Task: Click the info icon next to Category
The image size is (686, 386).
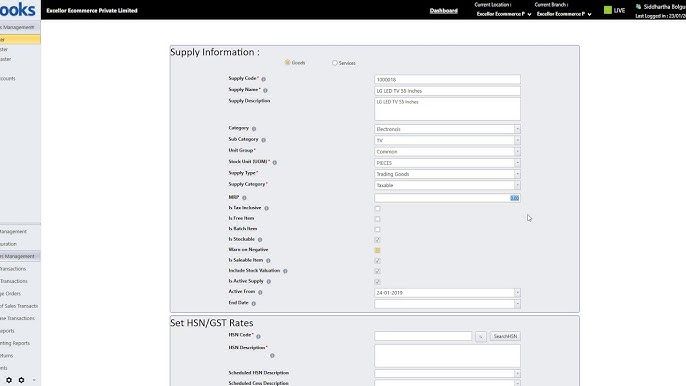Action: (254, 129)
